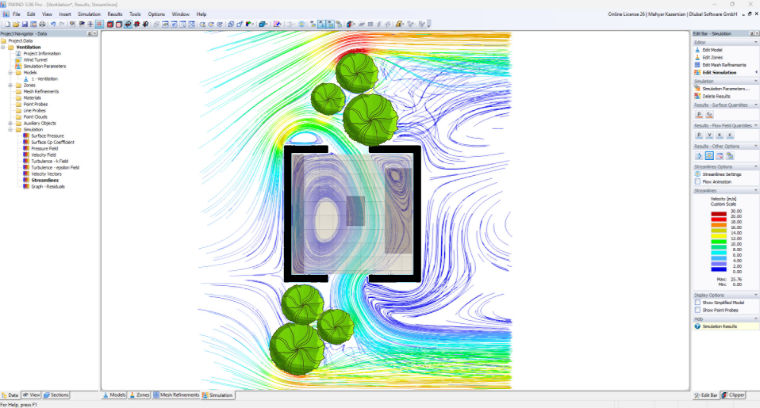Click the Redo arrow toolbar icon

[62, 24]
